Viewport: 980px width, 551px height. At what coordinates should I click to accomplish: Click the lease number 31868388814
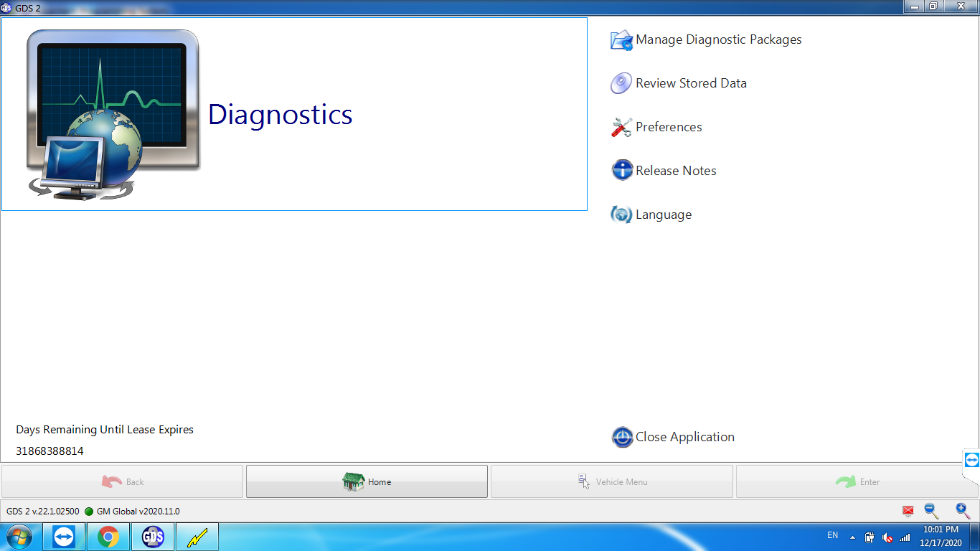click(x=50, y=451)
